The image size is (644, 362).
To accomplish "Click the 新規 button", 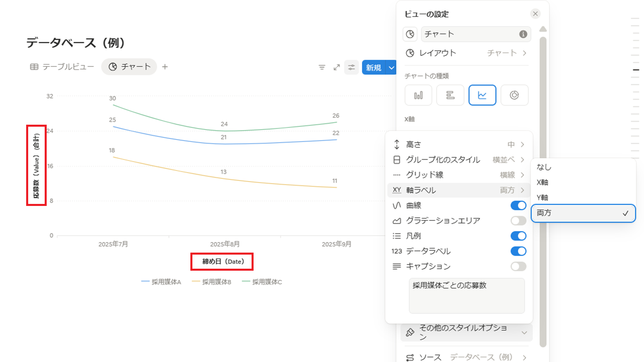I will coord(374,68).
